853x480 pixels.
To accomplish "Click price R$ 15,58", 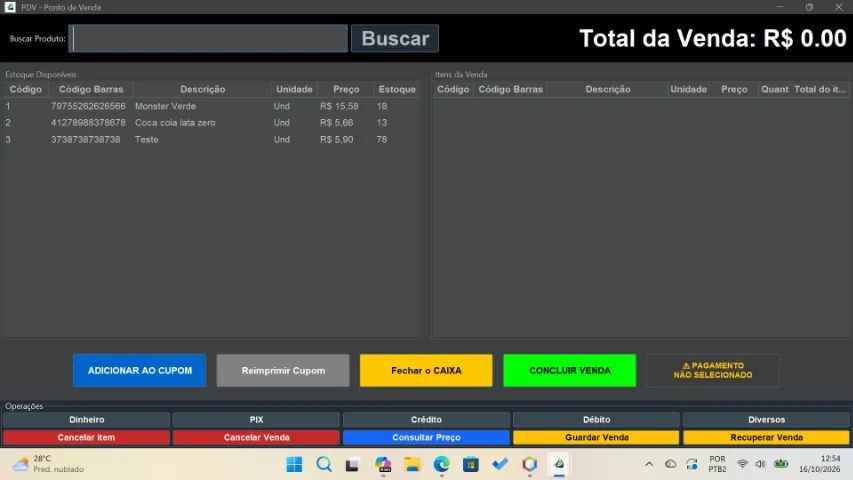I will 339,106.
